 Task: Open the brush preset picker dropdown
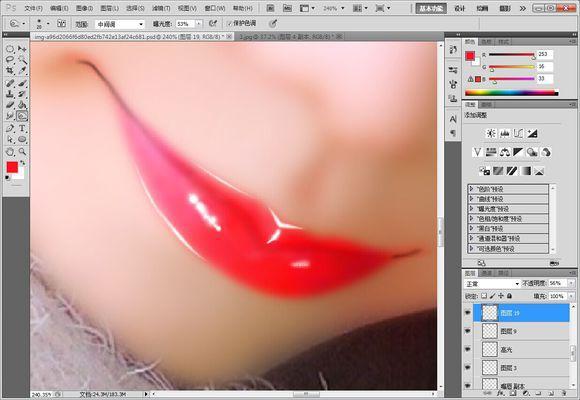coord(48,24)
